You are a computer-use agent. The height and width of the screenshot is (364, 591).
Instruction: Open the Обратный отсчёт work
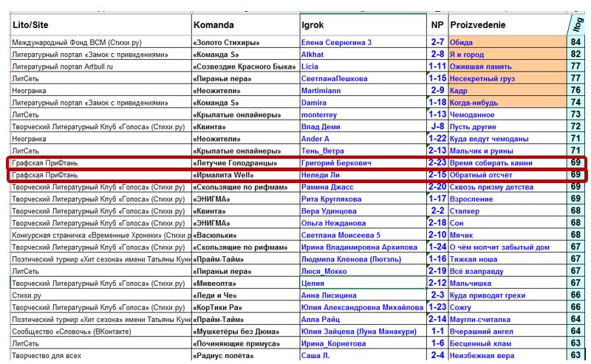[481, 175]
